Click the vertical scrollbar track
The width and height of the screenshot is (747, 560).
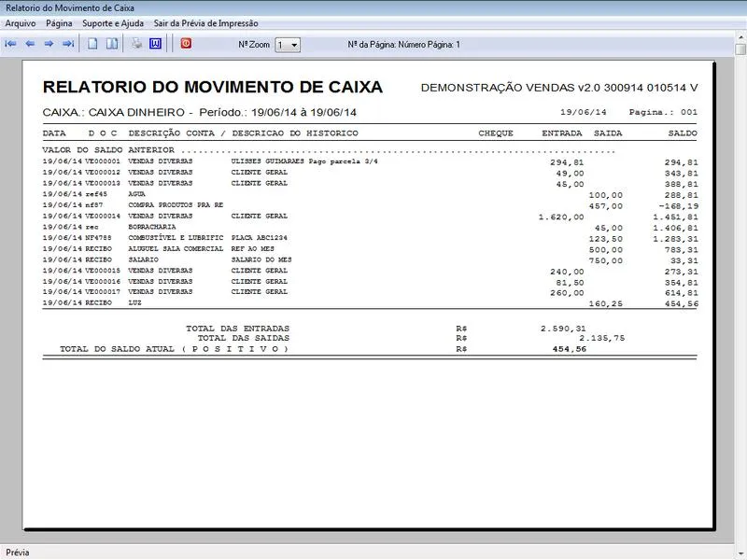pos(740,280)
